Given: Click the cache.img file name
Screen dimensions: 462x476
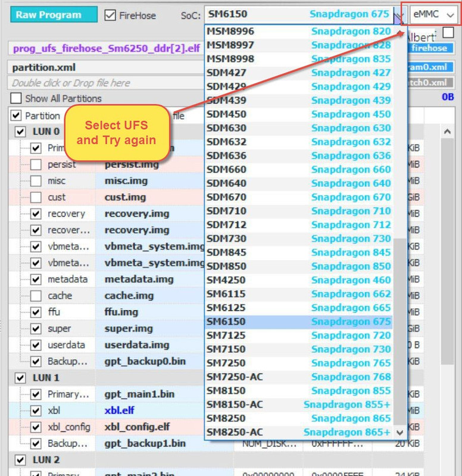Looking at the screenshot, I should [129, 296].
